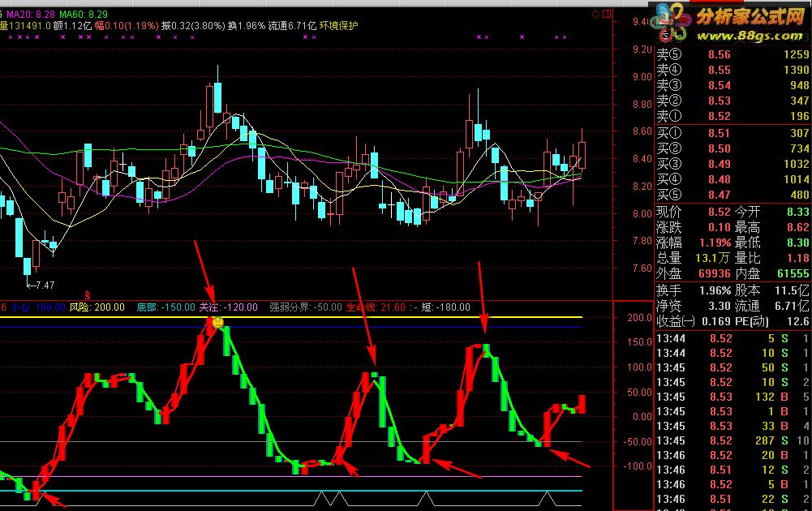Viewport: 812px width, 511px height.
Task: Open the 环境保护 sector label
Action: [x=339, y=25]
